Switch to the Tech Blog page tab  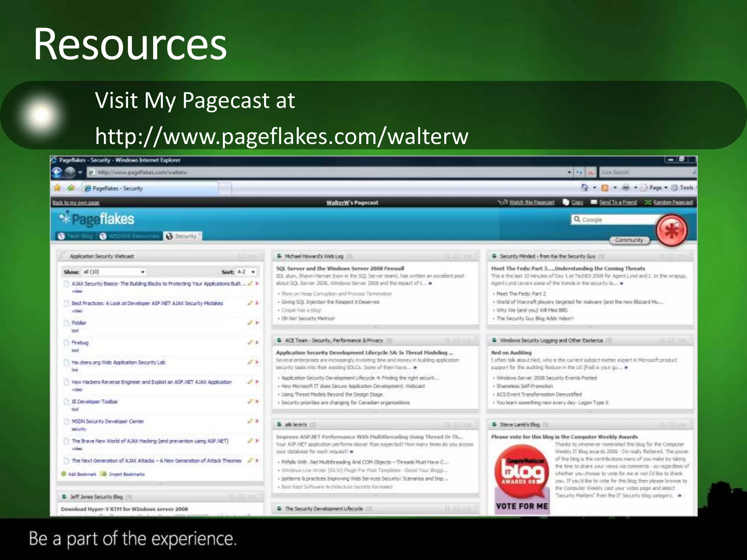click(76, 236)
